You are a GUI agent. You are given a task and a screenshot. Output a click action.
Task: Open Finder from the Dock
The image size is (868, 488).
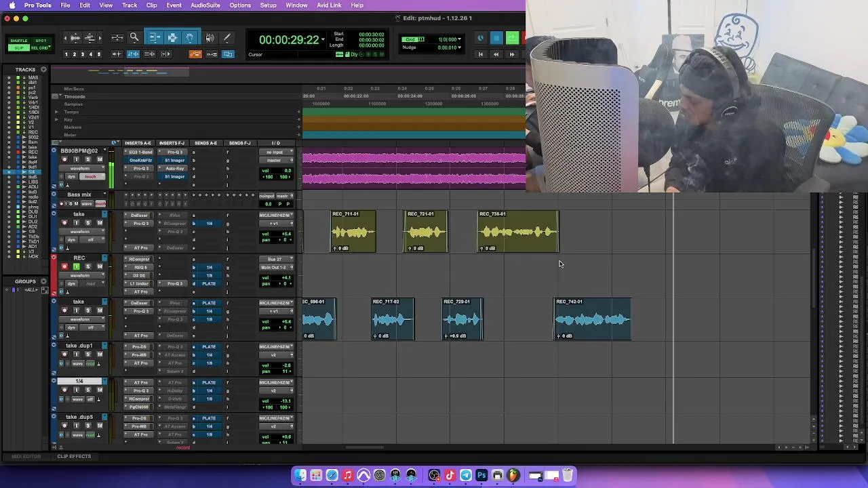(x=300, y=475)
